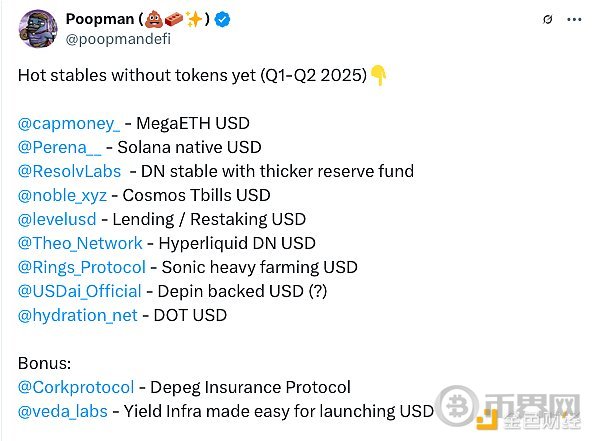Open the @poopmandefi handle link
Image resolution: width=592 pixels, height=441 pixels.
point(118,39)
